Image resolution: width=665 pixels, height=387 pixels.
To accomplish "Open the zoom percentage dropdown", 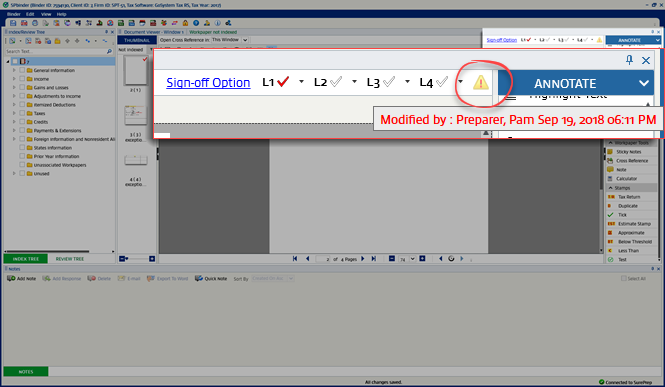I will coord(412,259).
